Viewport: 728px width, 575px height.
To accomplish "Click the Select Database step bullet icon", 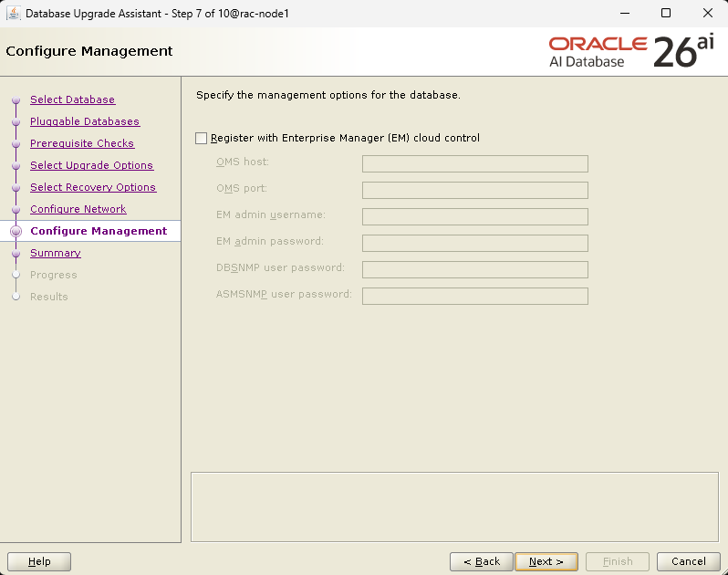I will pyautogui.click(x=16, y=99).
